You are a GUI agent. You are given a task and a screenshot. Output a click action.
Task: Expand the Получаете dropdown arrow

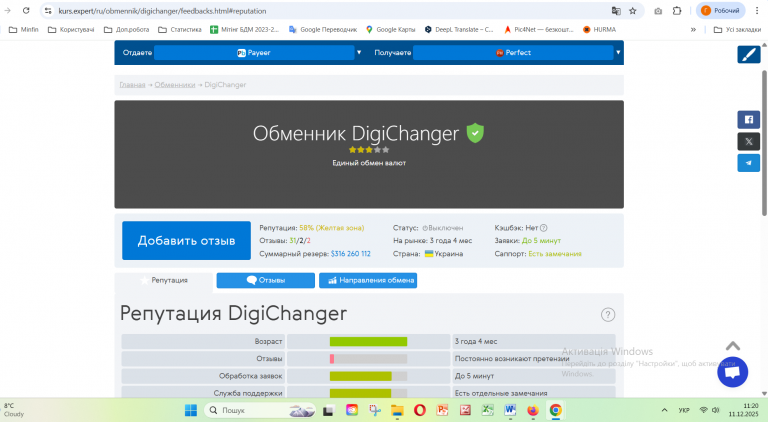click(x=618, y=52)
